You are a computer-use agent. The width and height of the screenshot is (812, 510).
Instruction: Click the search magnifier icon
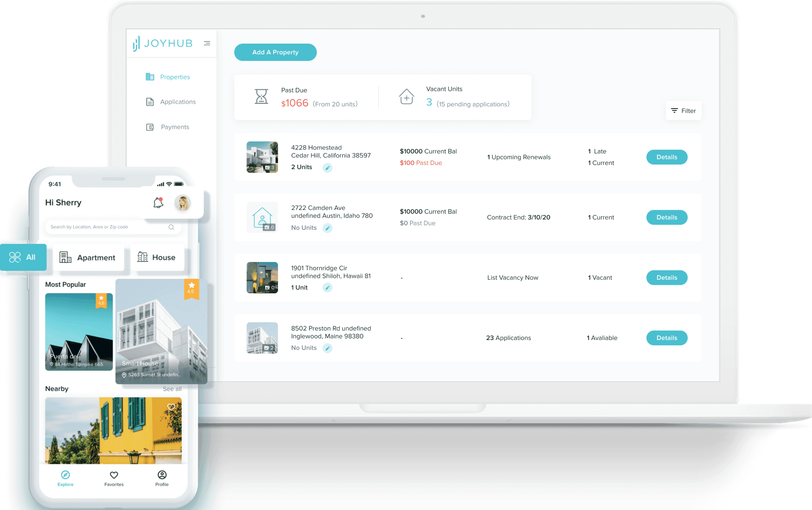tap(171, 227)
